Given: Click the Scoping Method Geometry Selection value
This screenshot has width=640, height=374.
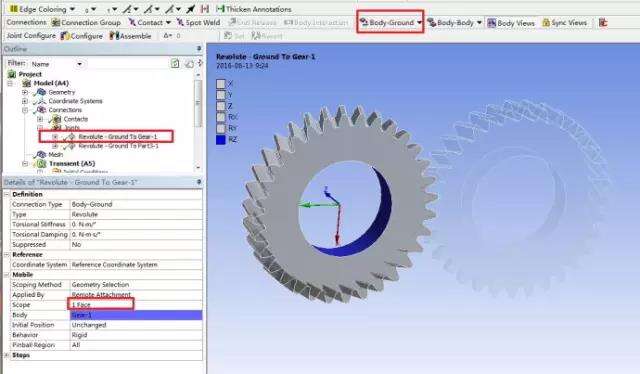Looking at the screenshot, I should [x=136, y=285].
